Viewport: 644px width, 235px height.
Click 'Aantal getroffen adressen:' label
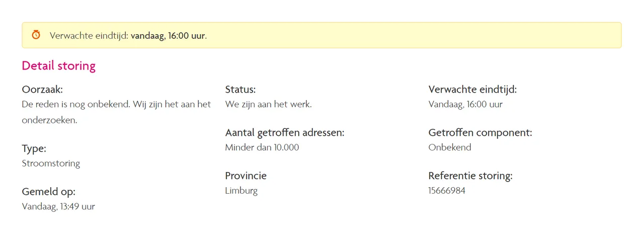click(285, 133)
